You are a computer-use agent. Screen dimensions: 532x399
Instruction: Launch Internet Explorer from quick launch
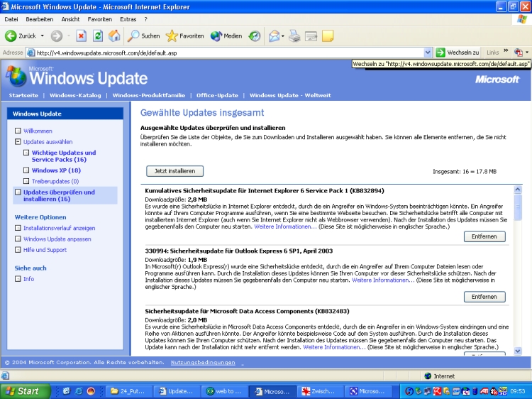click(x=79, y=391)
